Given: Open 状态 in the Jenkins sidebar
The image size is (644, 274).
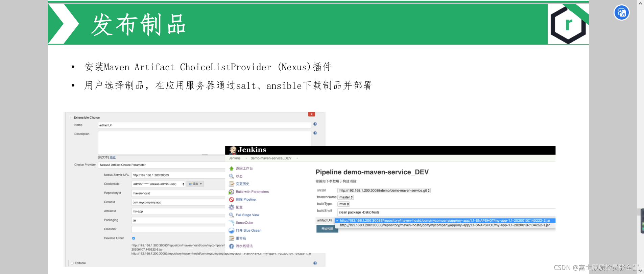Looking at the screenshot, I should click(239, 176).
